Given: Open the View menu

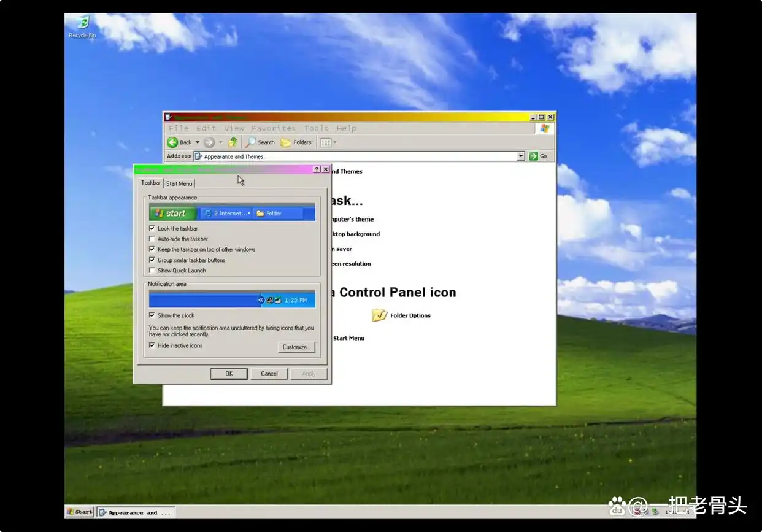Looking at the screenshot, I should 234,128.
